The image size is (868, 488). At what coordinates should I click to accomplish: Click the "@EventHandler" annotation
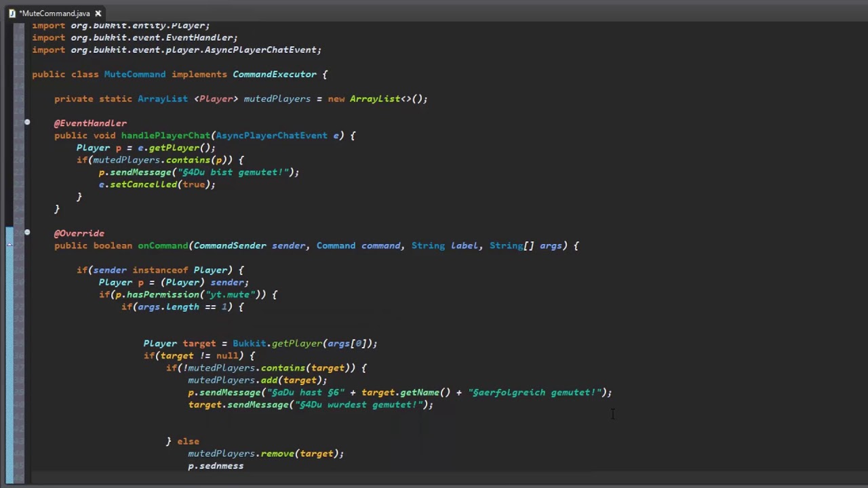click(90, 123)
